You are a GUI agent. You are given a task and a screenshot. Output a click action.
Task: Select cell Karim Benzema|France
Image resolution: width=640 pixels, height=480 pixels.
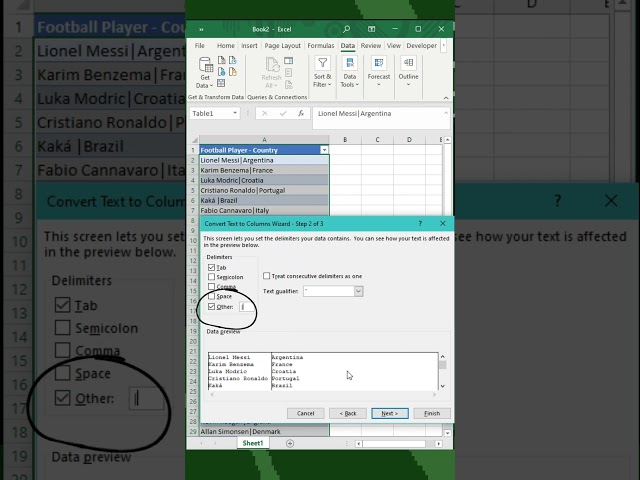[x=264, y=170]
